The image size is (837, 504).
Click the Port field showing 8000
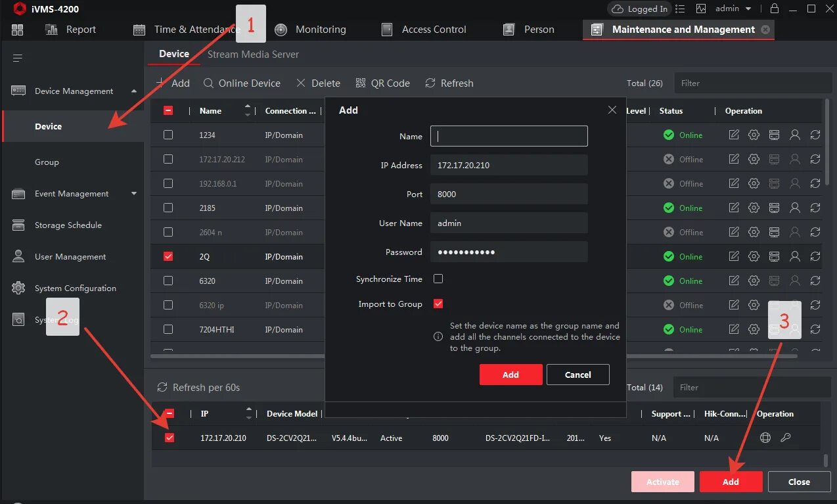pyautogui.click(x=509, y=194)
